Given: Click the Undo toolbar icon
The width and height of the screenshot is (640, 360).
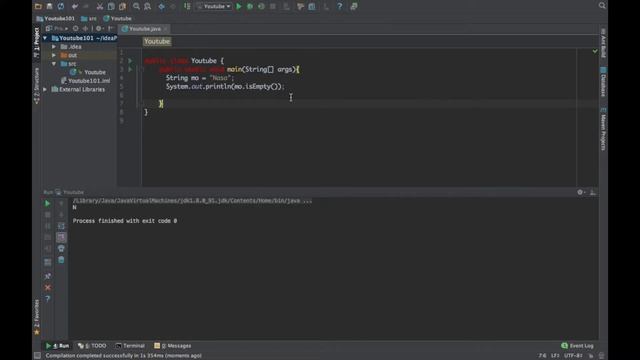Looking at the screenshot, I should coord(75,6).
